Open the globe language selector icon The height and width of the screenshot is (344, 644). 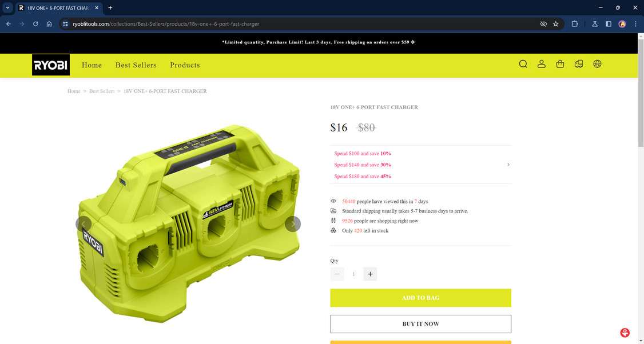(x=597, y=64)
